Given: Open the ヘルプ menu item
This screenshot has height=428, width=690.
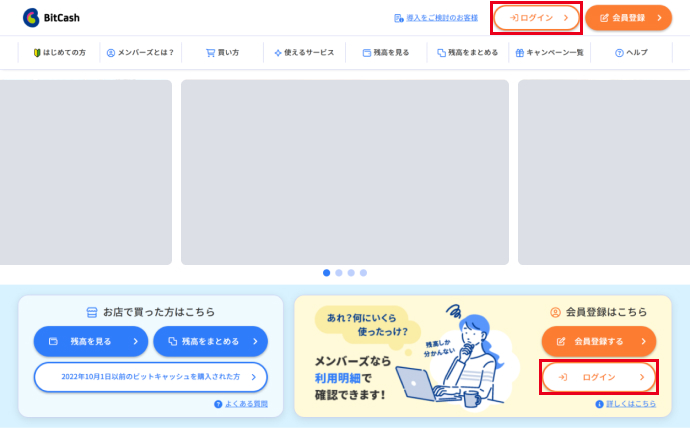Looking at the screenshot, I should click(631, 52).
